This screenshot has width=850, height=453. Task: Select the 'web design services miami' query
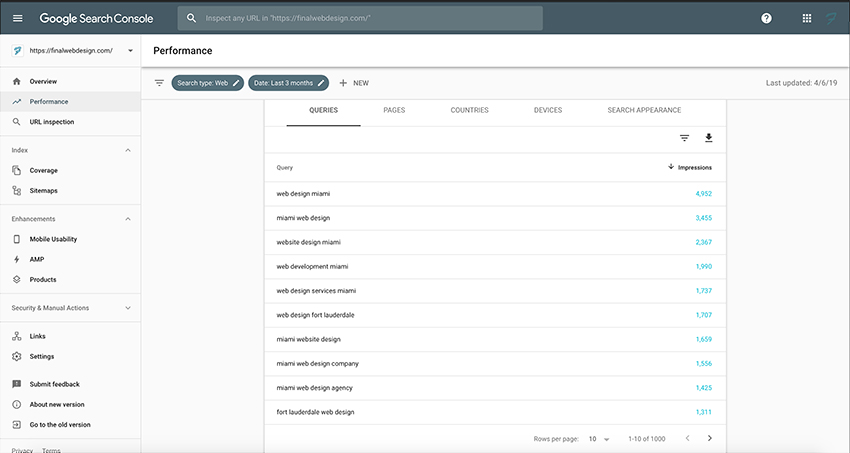(495, 291)
